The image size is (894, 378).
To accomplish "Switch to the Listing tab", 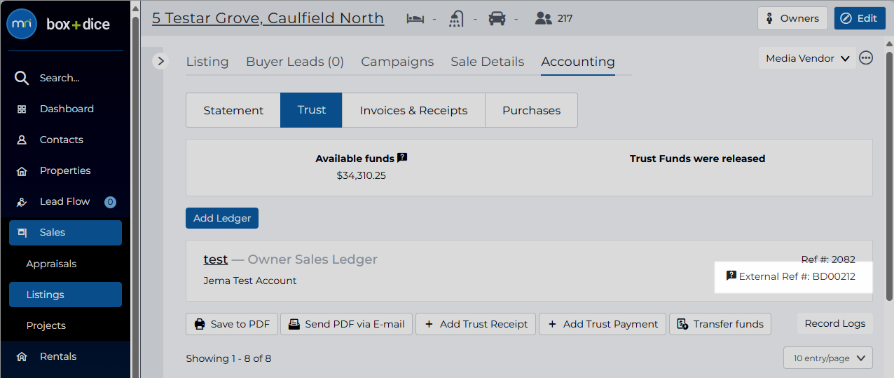I will pos(208,62).
